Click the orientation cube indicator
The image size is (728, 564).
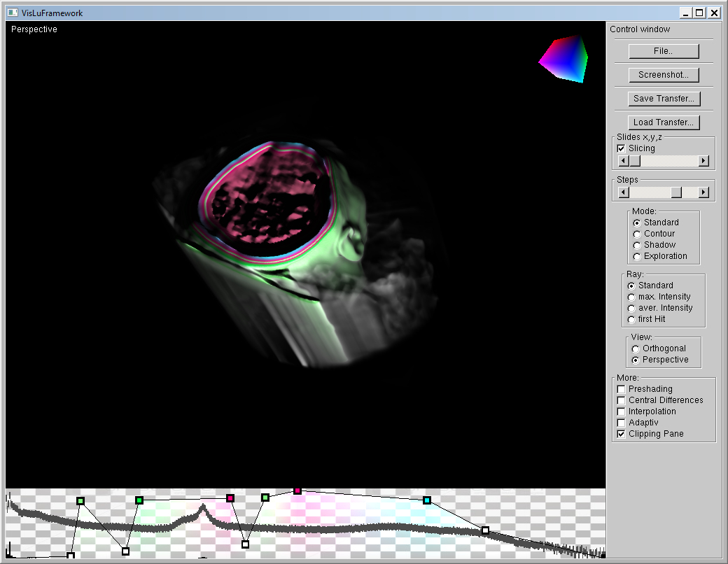point(563,59)
